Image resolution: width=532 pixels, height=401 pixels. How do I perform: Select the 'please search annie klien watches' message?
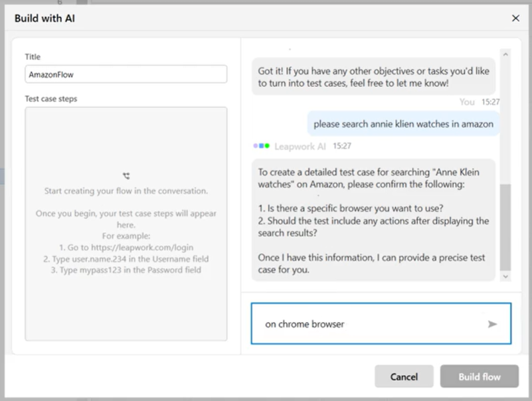[x=403, y=123]
